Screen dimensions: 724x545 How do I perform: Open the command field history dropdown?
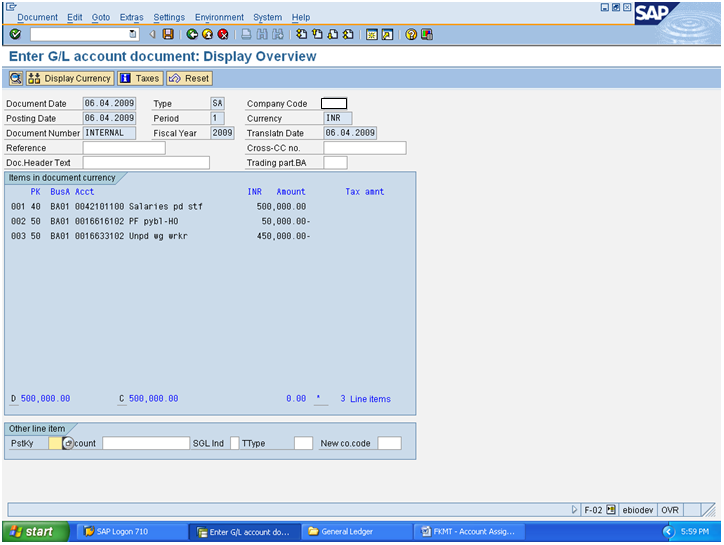tap(133, 34)
